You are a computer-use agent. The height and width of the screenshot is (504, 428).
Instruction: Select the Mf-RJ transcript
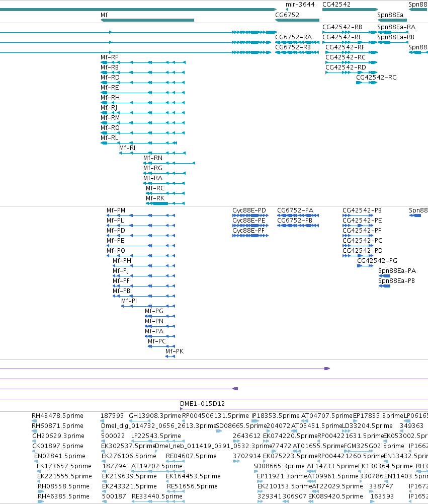pos(143,113)
